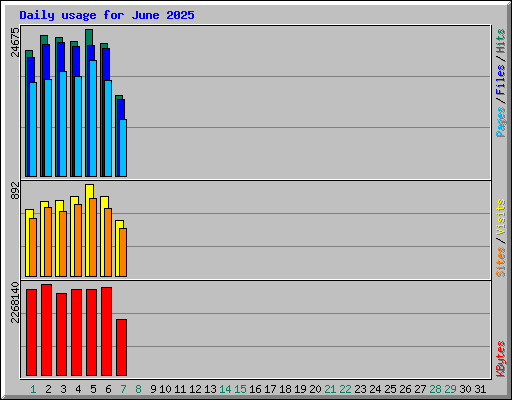The width and height of the screenshot is (512, 400).
Task: Click day 4 on the x-axis
Action: (x=78, y=389)
